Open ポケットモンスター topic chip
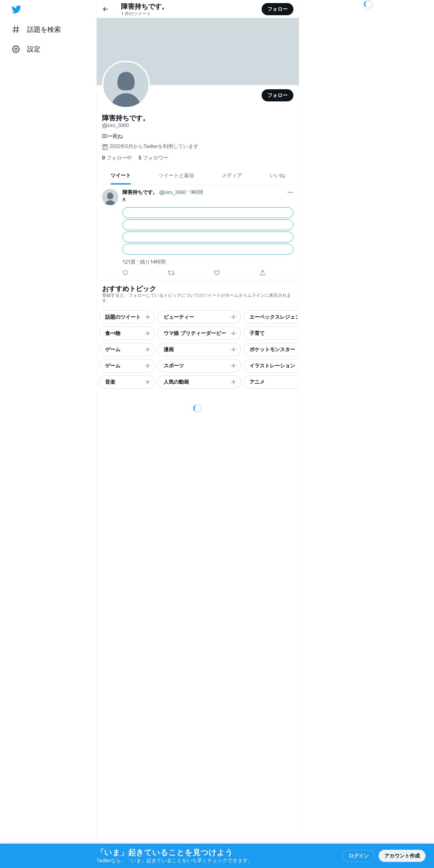434x868 pixels. tap(271, 349)
